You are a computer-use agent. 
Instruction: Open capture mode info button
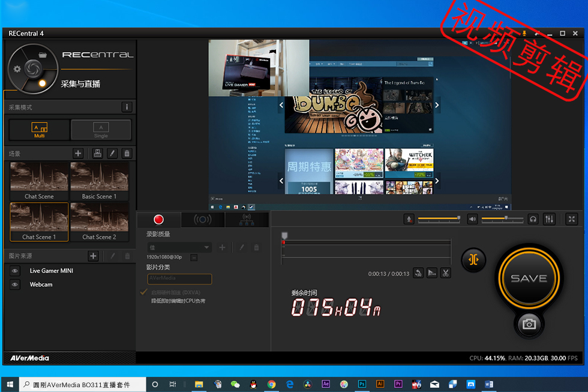(x=127, y=107)
